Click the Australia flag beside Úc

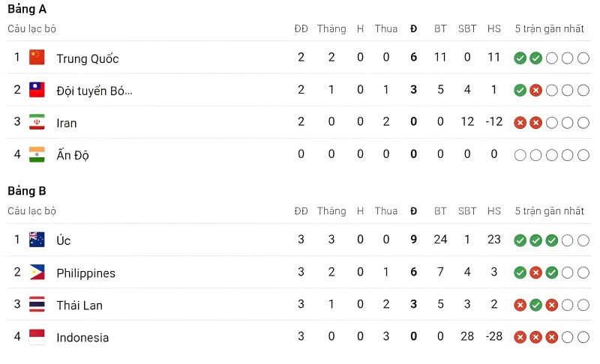[37, 240]
